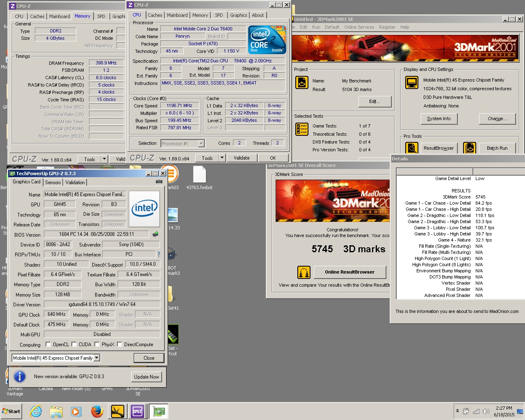Open the Run menu in 3DMark2001
This screenshot has height=420, width=525.
(x=316, y=27)
